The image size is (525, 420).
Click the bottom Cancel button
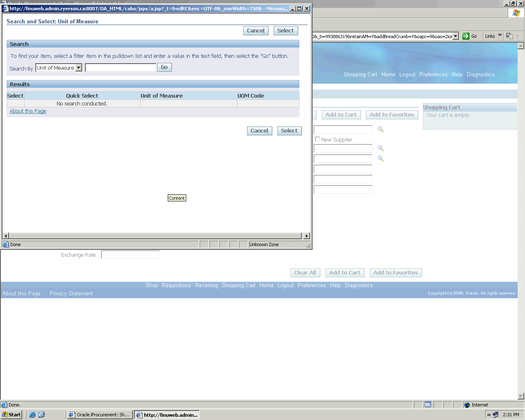[x=259, y=131]
